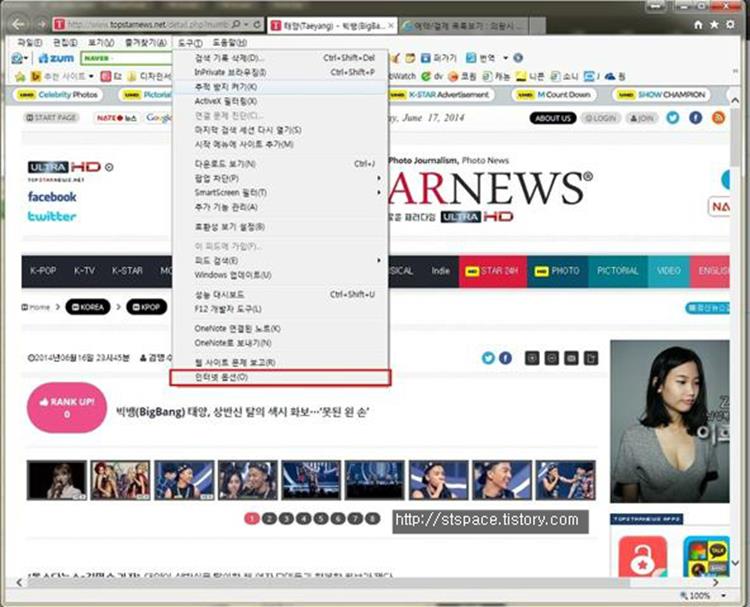Open the Tools gear icon at top right
Screen dimensions: 750x607
pyautogui.click(x=730, y=24)
